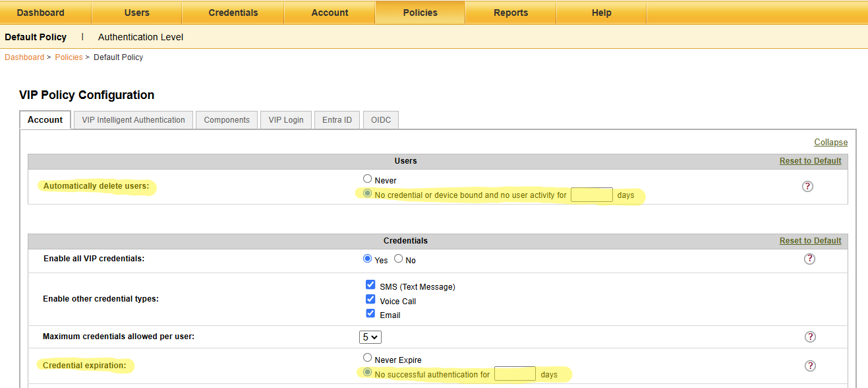Click help icon for Credential expiration
The width and height of the screenshot is (868, 388).
[x=810, y=366]
